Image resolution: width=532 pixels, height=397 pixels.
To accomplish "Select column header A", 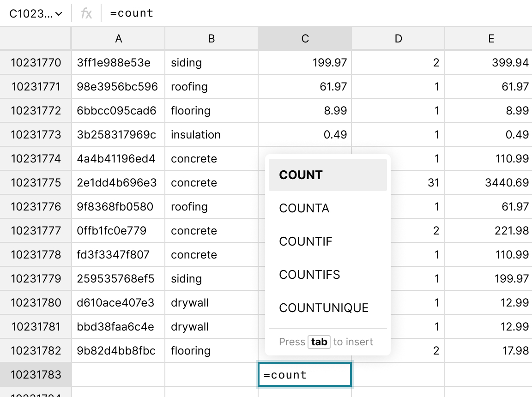I will pos(118,39).
